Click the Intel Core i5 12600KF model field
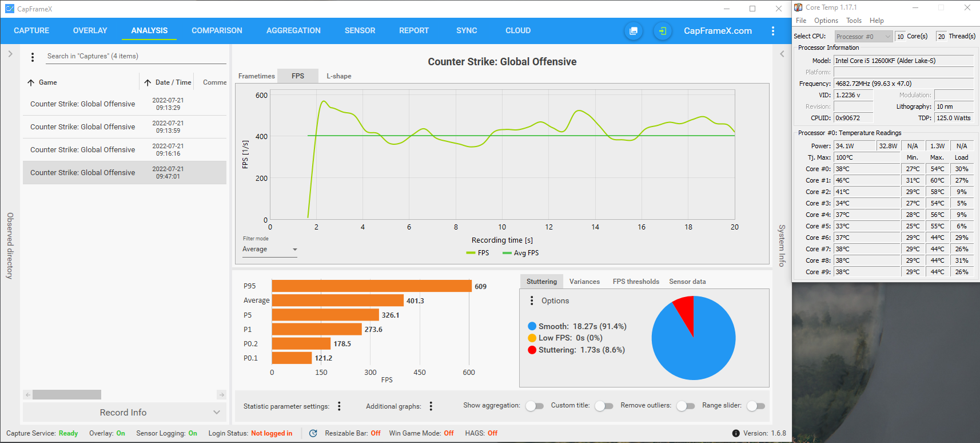 tap(903, 61)
